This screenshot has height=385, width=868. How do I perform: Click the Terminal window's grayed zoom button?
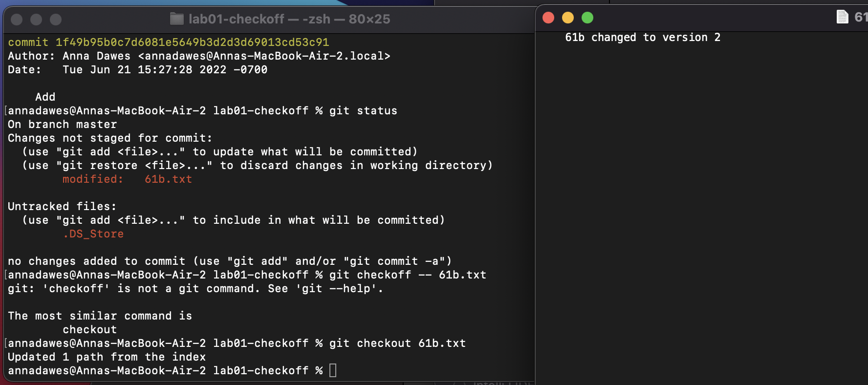point(56,20)
